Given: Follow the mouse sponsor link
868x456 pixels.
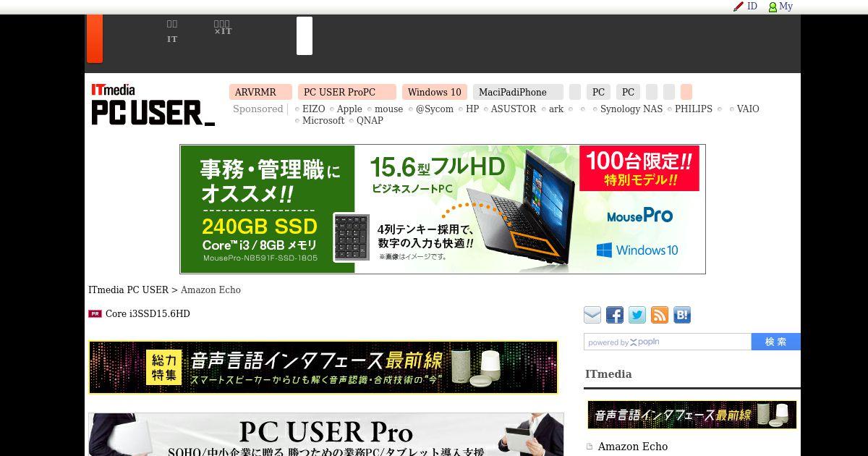Looking at the screenshot, I should pos(388,109).
